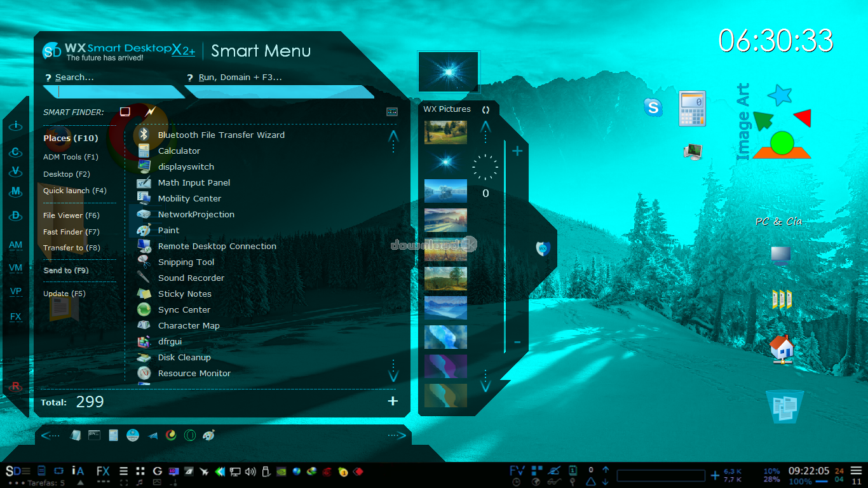Select the blue starburst thumbnail in list
The width and height of the screenshot is (868, 488).
[x=445, y=162]
